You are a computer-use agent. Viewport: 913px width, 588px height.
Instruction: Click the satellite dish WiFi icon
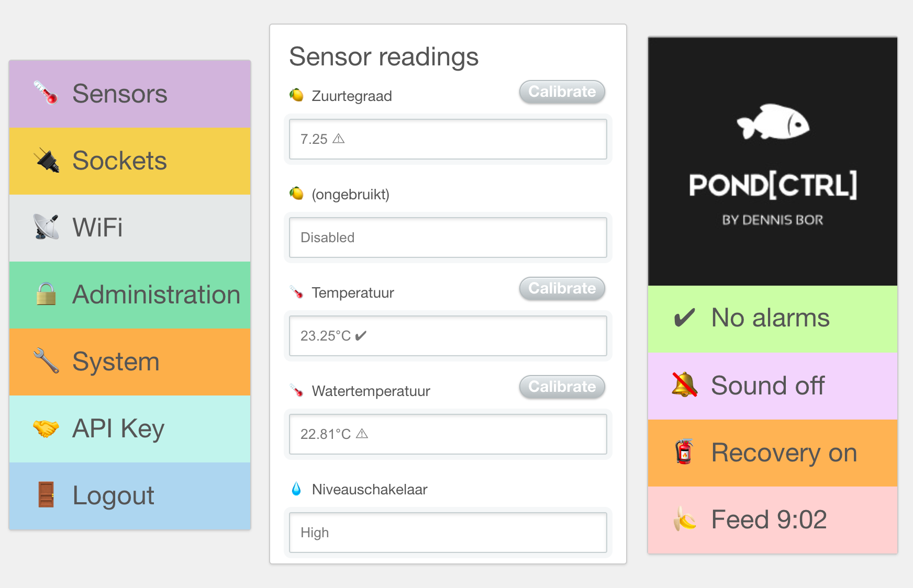[46, 227]
